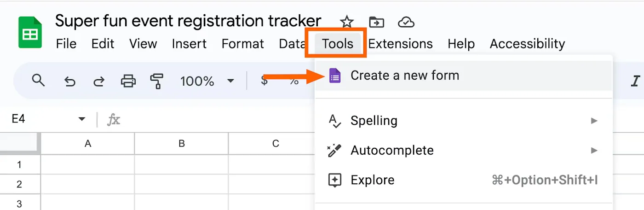Select column B header
Image resolution: width=644 pixels, height=210 pixels.
182,144
